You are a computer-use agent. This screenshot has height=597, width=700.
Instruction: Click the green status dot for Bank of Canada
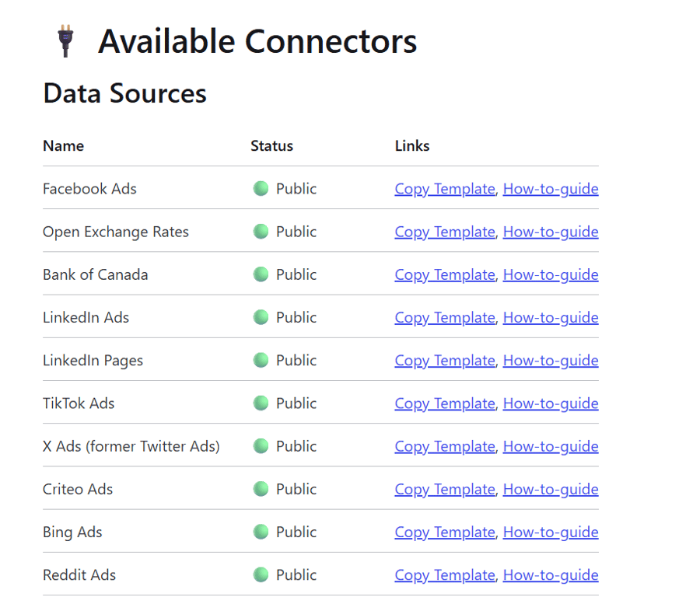point(261,274)
